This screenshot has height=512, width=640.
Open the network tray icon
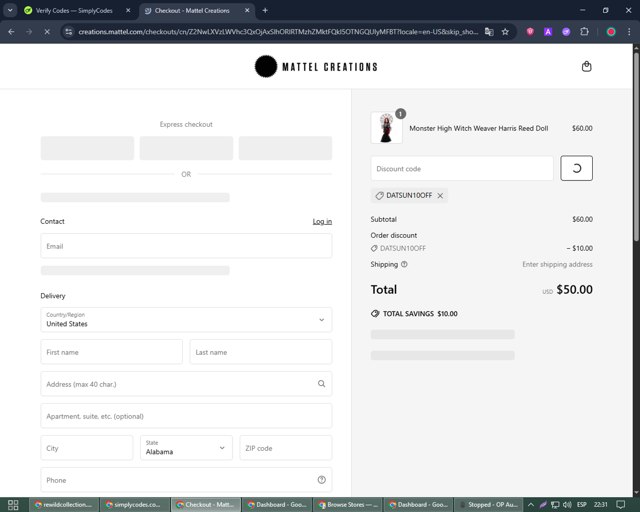point(555,505)
